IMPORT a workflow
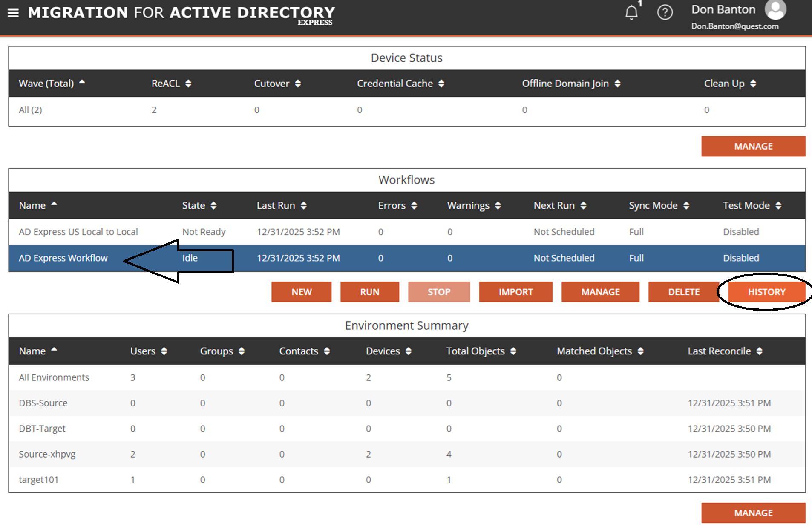Viewport: 812px width, 527px height. coord(515,292)
